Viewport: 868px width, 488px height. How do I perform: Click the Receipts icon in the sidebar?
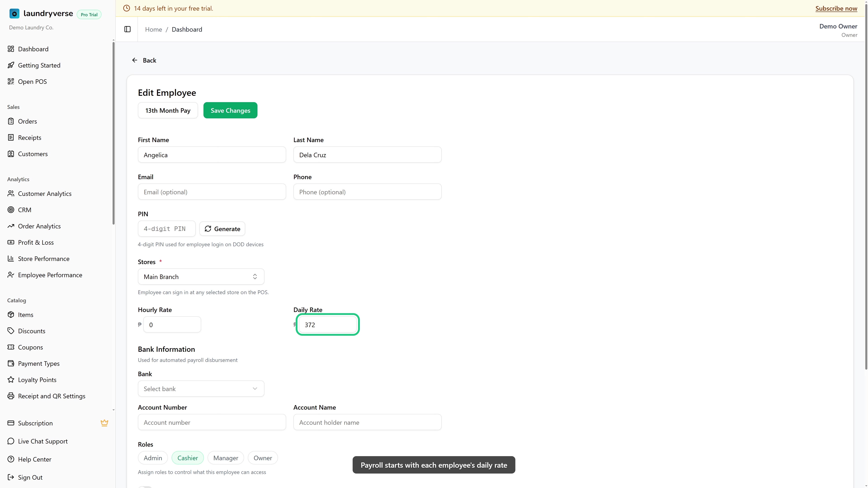click(x=11, y=137)
